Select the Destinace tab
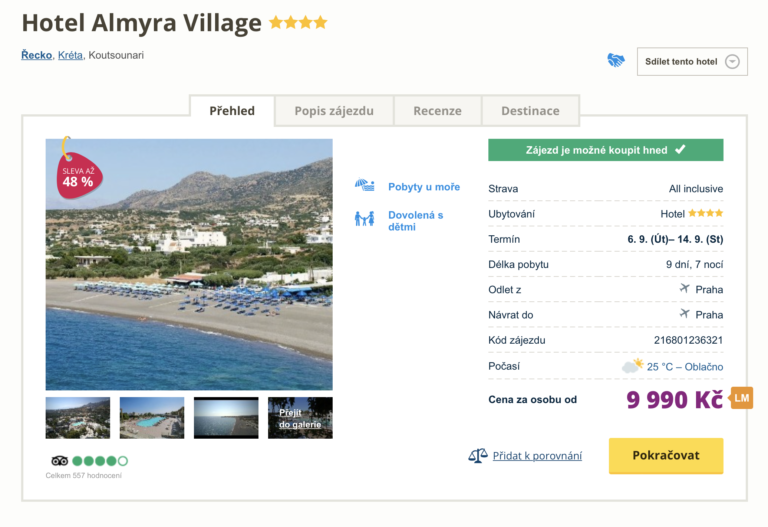 pyautogui.click(x=530, y=111)
